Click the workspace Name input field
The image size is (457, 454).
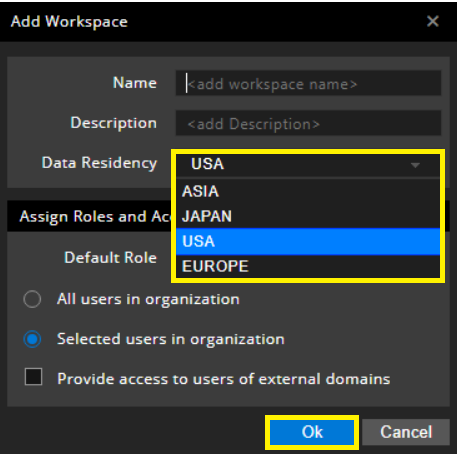(x=308, y=83)
